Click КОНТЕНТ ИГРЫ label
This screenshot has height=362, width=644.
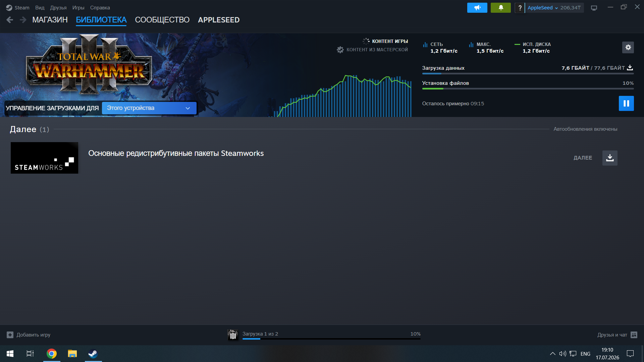click(x=390, y=41)
